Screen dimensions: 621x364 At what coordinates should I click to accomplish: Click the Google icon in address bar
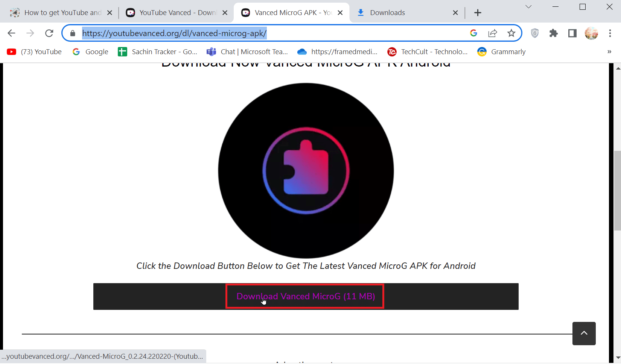pyautogui.click(x=473, y=33)
